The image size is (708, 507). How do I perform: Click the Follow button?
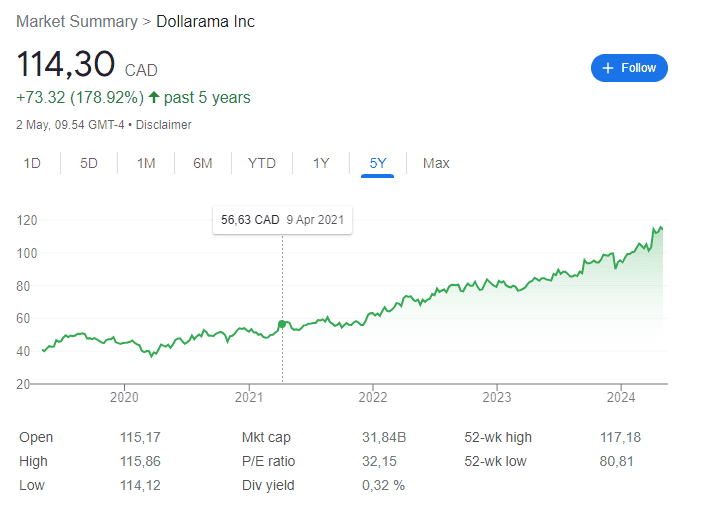tap(629, 68)
